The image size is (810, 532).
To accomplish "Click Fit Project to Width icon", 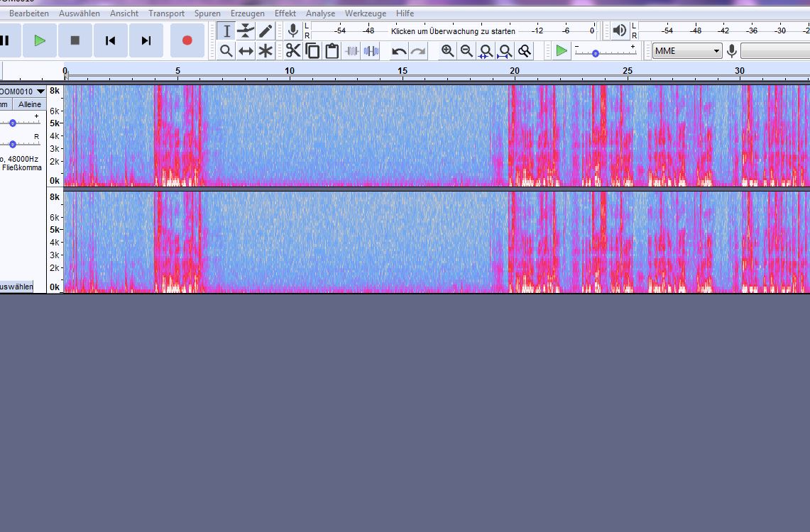I will (505, 50).
